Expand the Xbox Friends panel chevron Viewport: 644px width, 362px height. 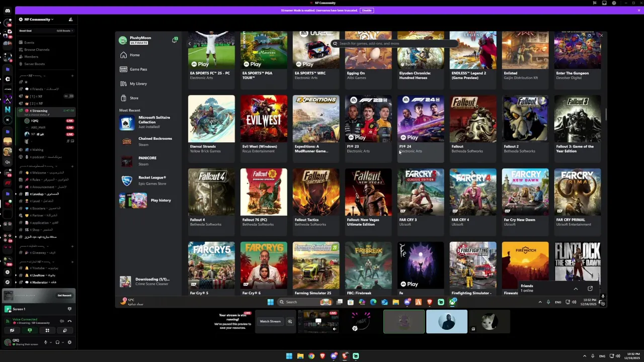point(576,289)
